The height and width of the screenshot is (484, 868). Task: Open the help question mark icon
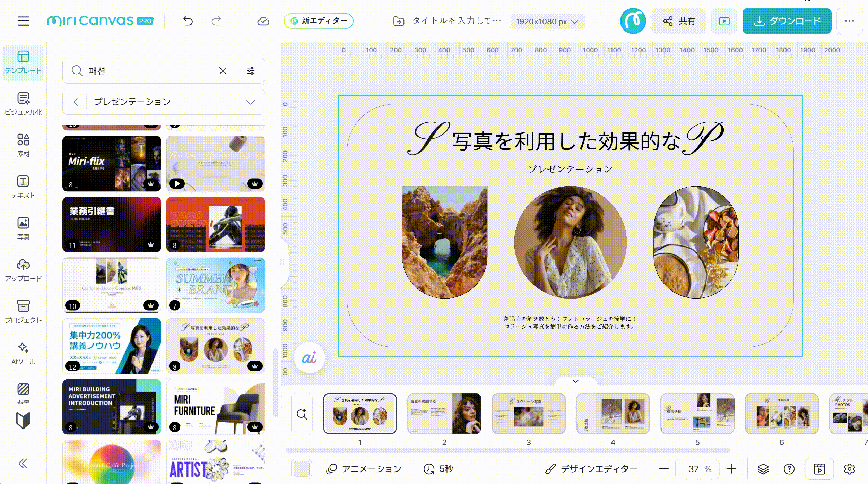click(x=789, y=469)
